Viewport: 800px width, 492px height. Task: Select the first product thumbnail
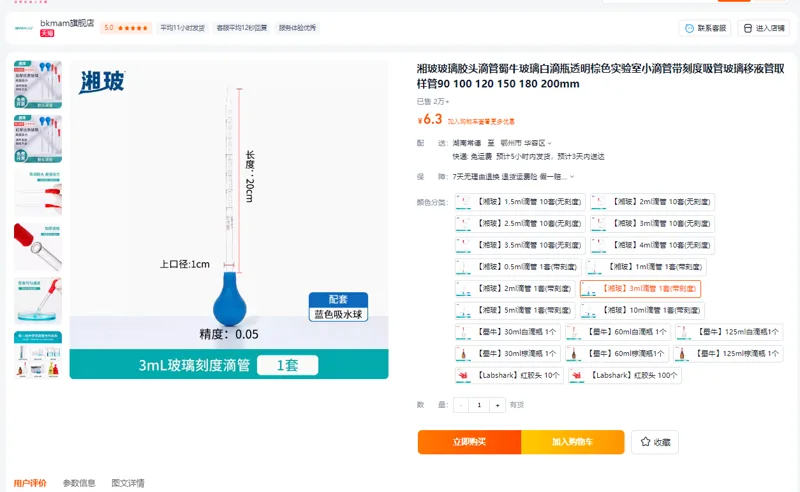(38, 85)
